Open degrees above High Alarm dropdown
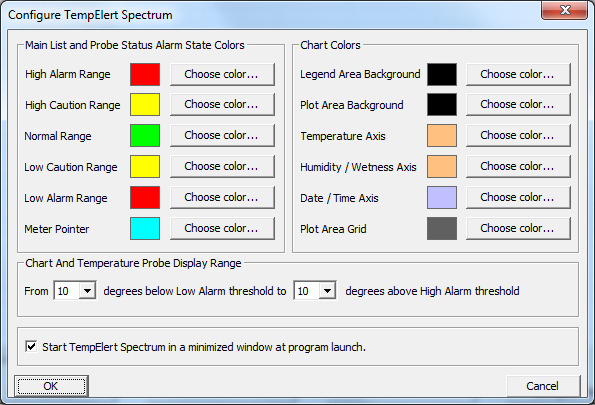 (x=327, y=291)
